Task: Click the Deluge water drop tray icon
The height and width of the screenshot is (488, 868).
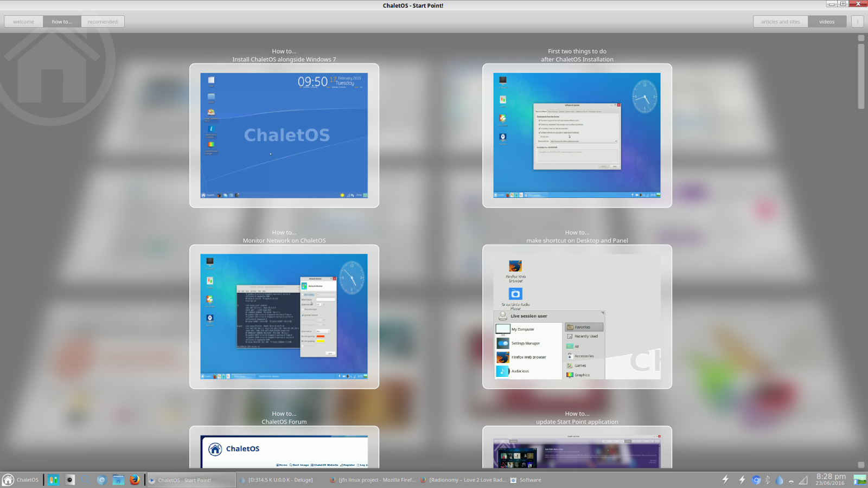Action: [780, 480]
